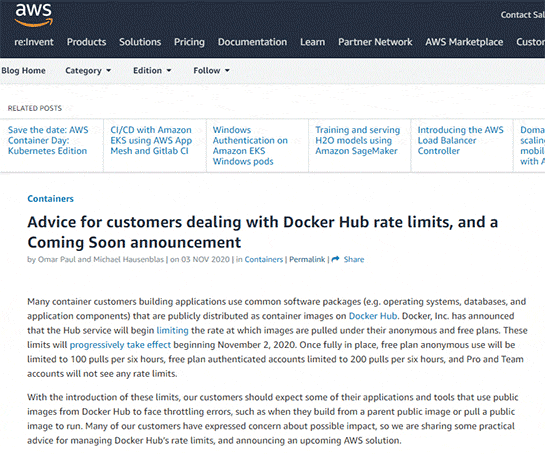Open the Follow dropdown
545x454 pixels.
click(211, 71)
